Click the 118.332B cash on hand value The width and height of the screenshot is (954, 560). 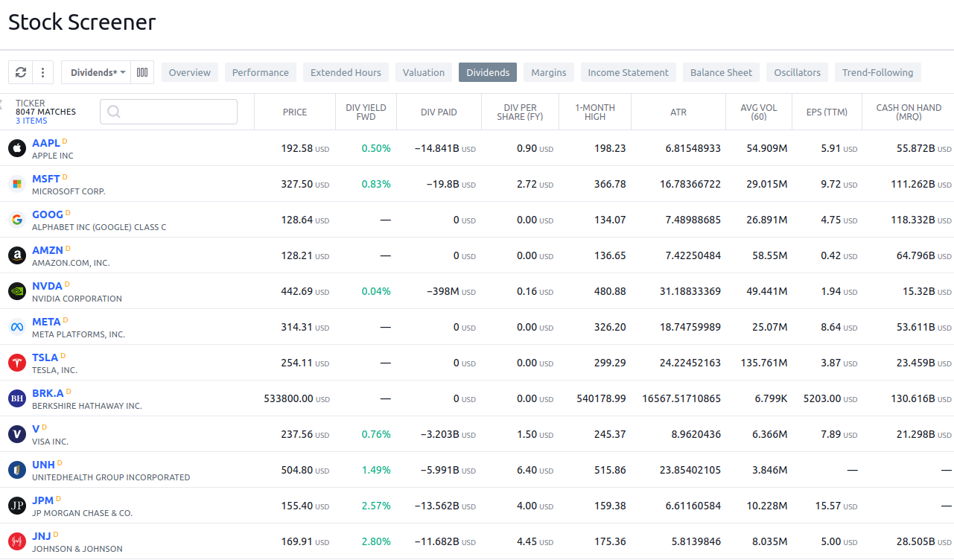tap(912, 220)
